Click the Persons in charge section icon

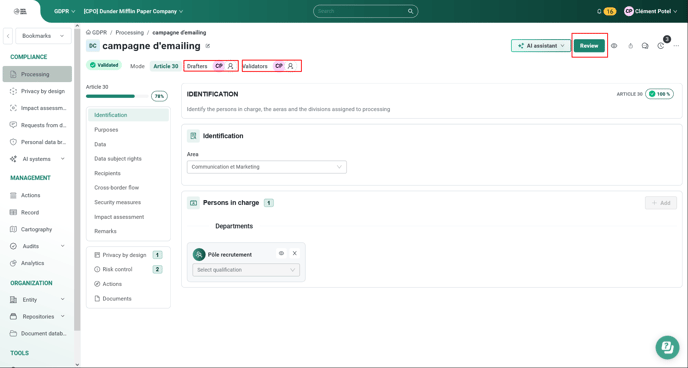[193, 203]
